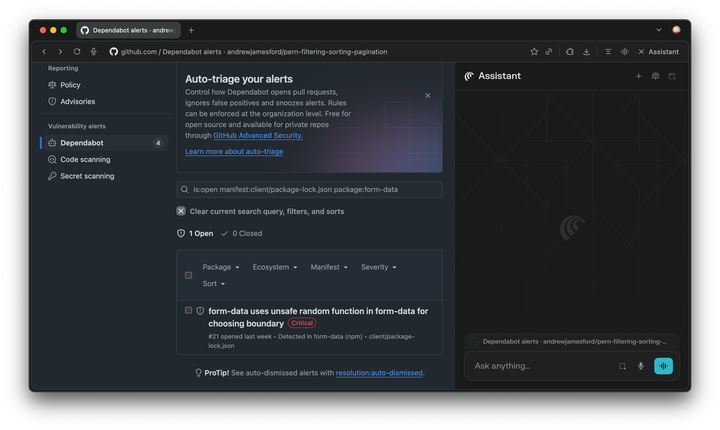Open the extensions icon in the toolbar
This screenshot has width=720, height=430.
click(570, 52)
